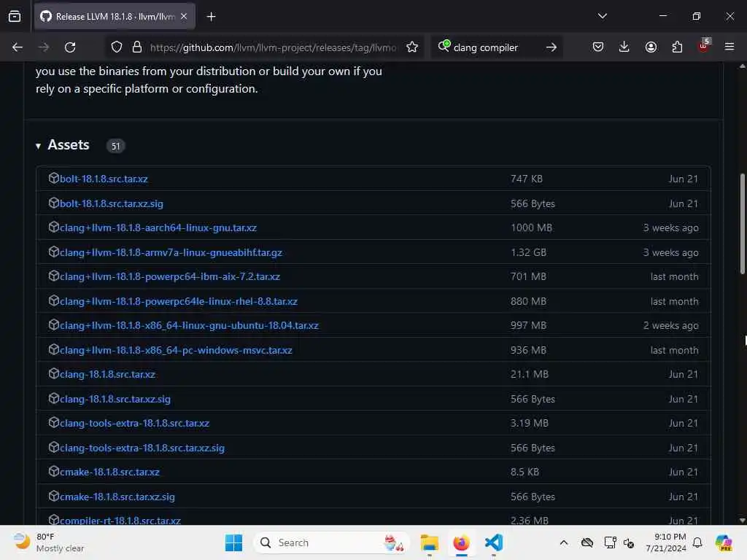This screenshot has height=560, width=747.
Task: Click the package icon beside bolt-18.1.8.src.tar.xz
Action: point(54,178)
